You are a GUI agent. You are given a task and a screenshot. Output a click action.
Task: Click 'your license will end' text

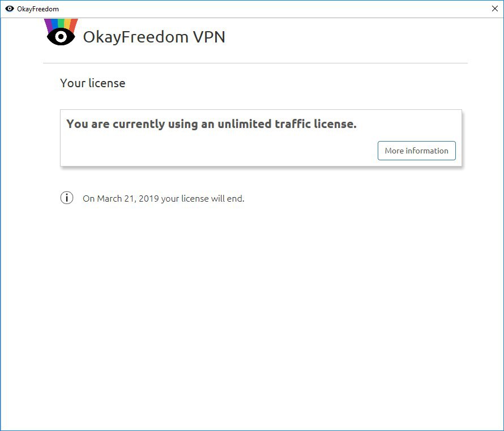tap(203, 199)
